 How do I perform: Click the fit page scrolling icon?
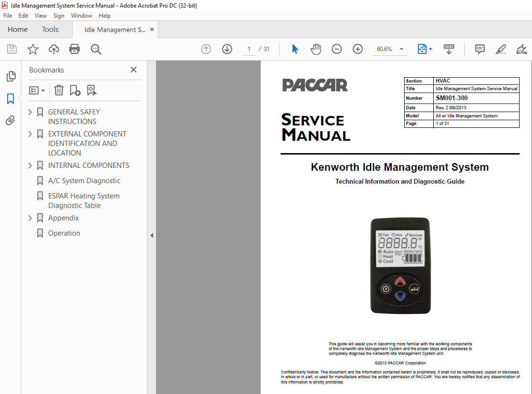tap(422, 49)
